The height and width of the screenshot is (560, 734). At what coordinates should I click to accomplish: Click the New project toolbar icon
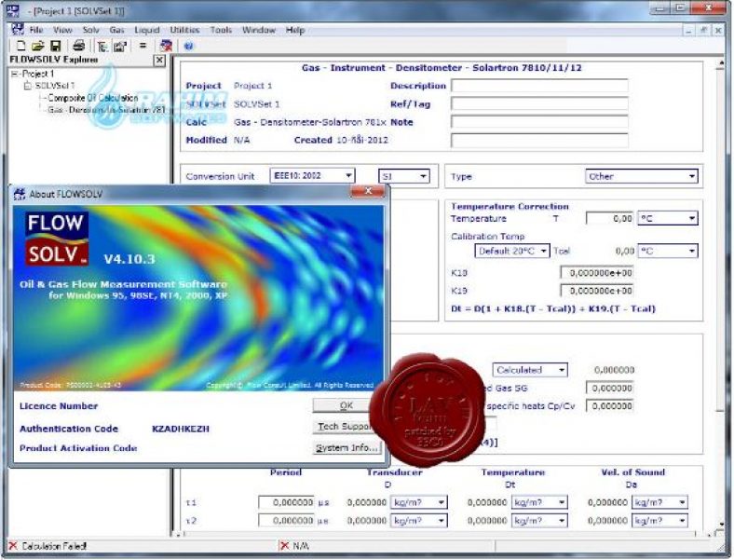[x=20, y=46]
